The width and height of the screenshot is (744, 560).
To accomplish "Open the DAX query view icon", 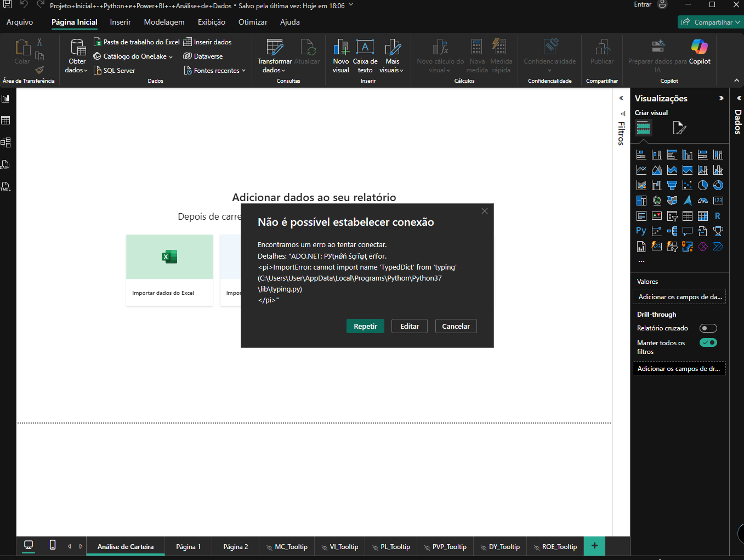I will [5, 164].
